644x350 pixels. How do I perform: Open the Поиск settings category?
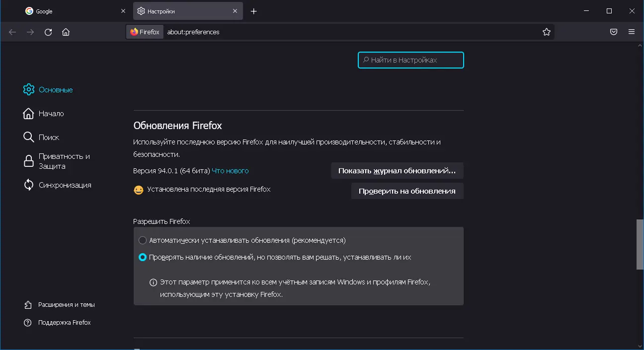coord(48,137)
